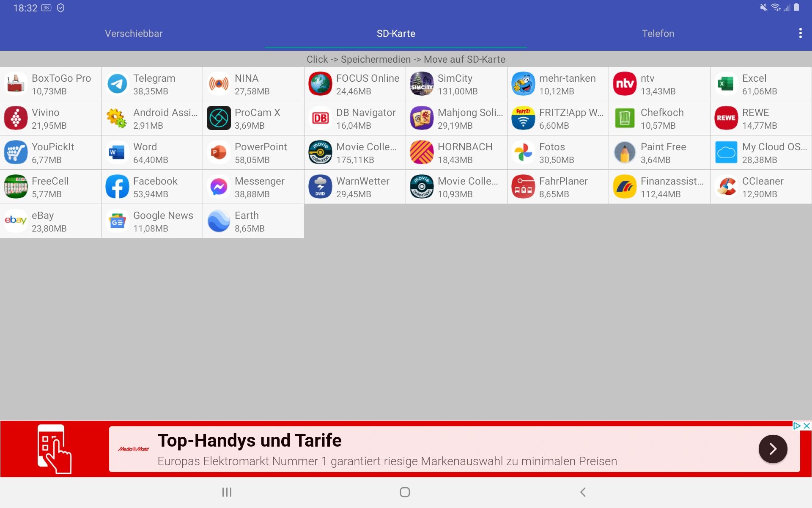Tap the home navigation button
The height and width of the screenshot is (508, 812).
click(405, 492)
